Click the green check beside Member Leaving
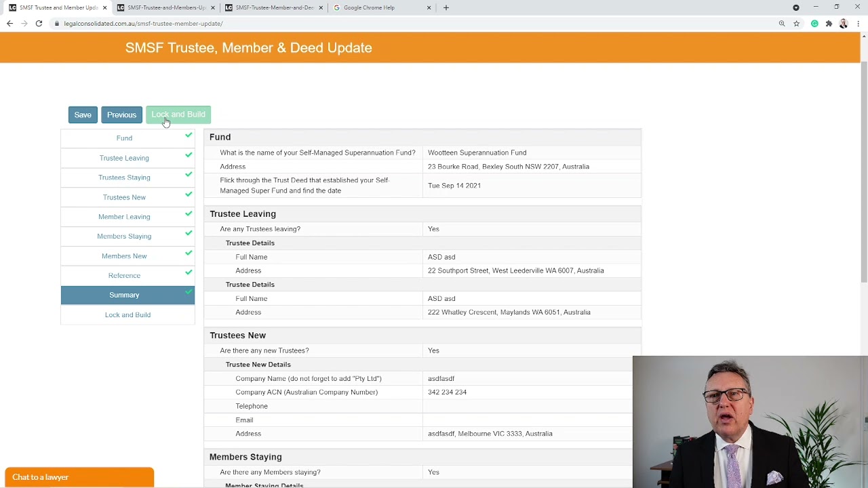This screenshot has width=868, height=488. [x=189, y=214]
